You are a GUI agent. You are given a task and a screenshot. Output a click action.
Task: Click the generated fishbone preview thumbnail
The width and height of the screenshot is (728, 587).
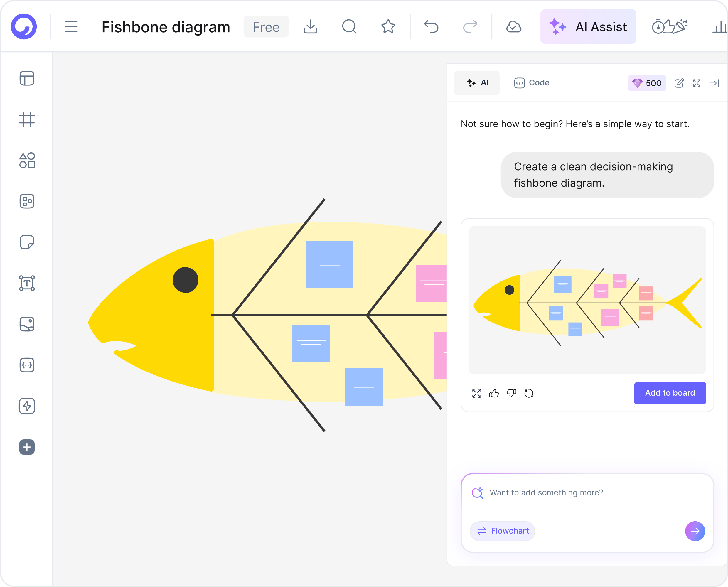(587, 300)
